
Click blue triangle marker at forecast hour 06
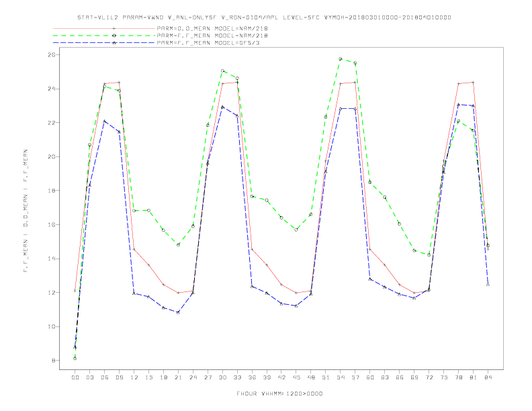[x=105, y=121]
